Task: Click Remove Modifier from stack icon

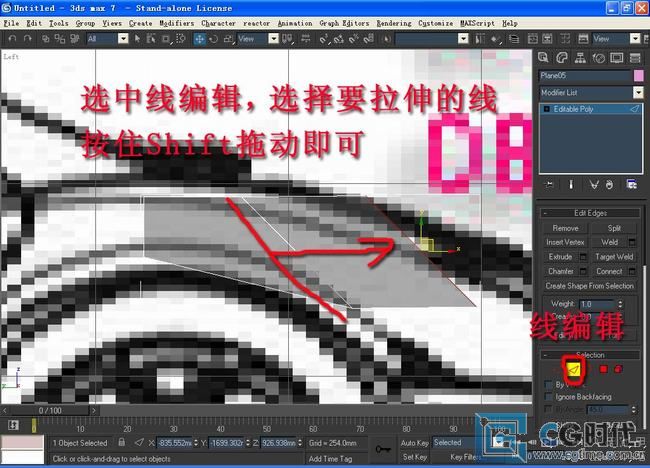Action: coord(609,184)
